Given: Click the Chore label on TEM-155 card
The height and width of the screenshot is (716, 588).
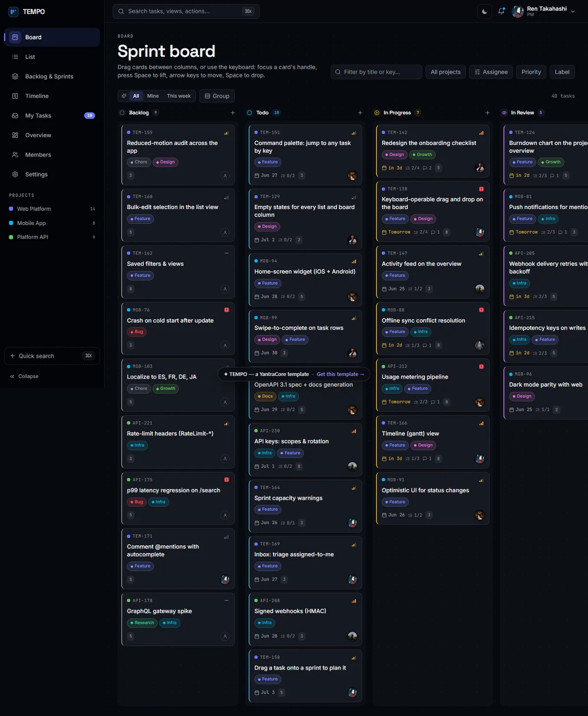Looking at the screenshot, I should pos(139,162).
